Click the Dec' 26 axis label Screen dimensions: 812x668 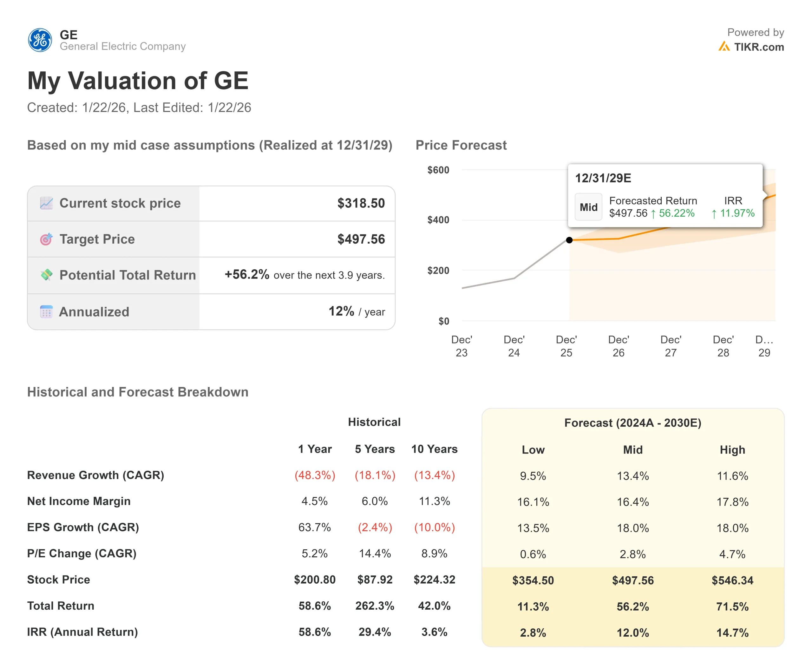click(618, 346)
